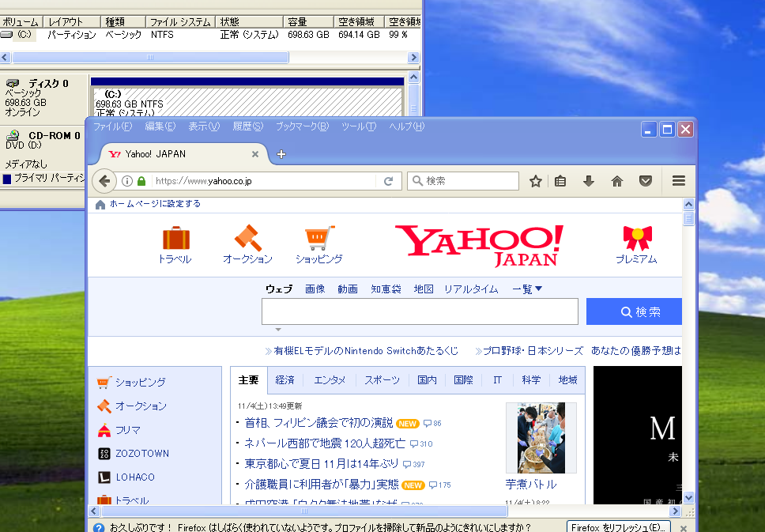765x532 pixels.
Task: Click the Firefox back arrow button
Action: click(x=104, y=181)
